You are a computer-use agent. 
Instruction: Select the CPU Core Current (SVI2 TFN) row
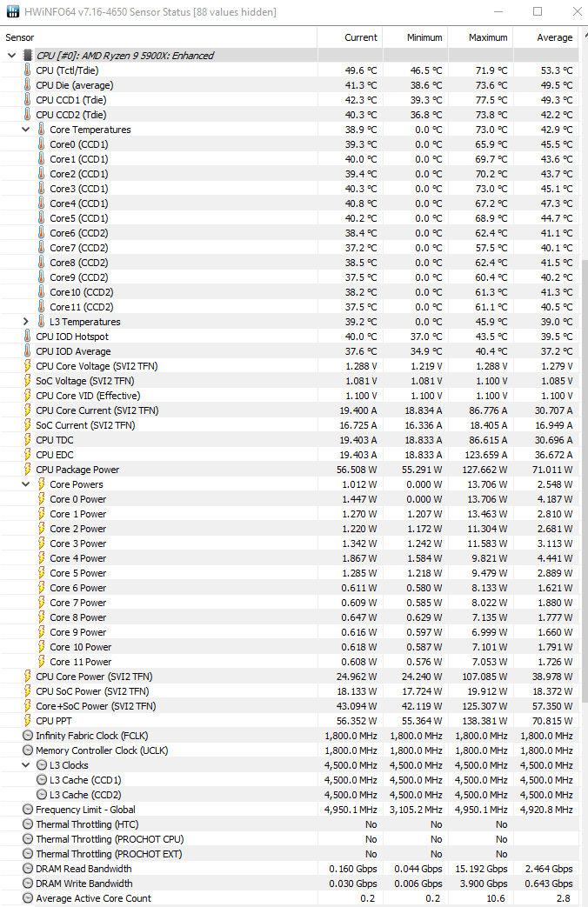(x=290, y=410)
